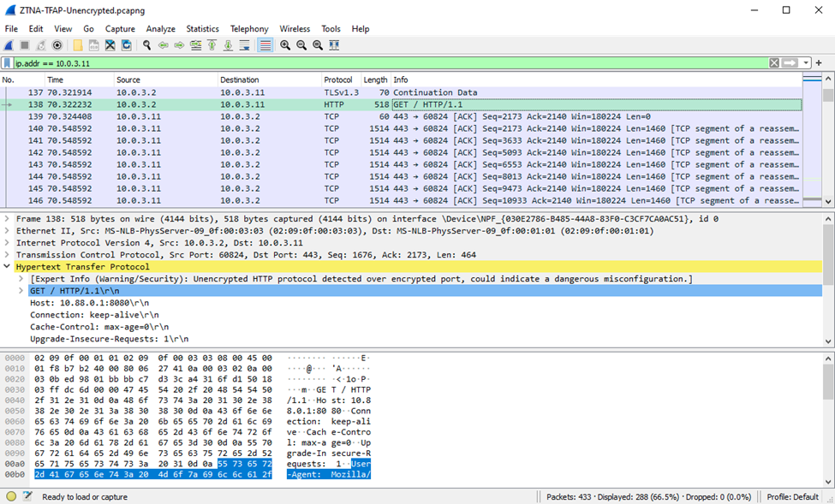Expand the Transmission Control Protocol section

click(x=7, y=255)
